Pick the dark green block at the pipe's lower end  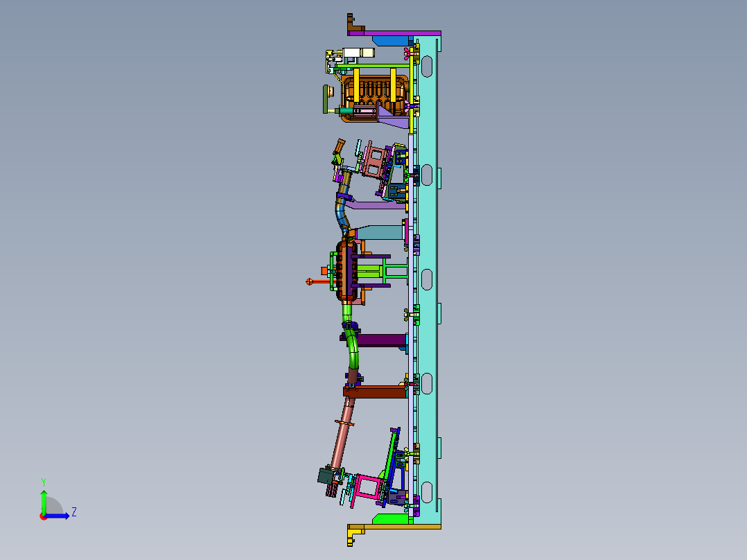tap(326, 475)
